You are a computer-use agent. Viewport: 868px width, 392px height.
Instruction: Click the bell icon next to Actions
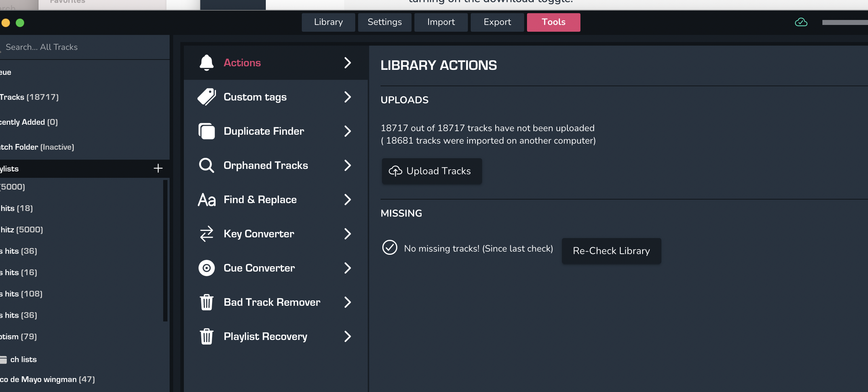[206, 63]
